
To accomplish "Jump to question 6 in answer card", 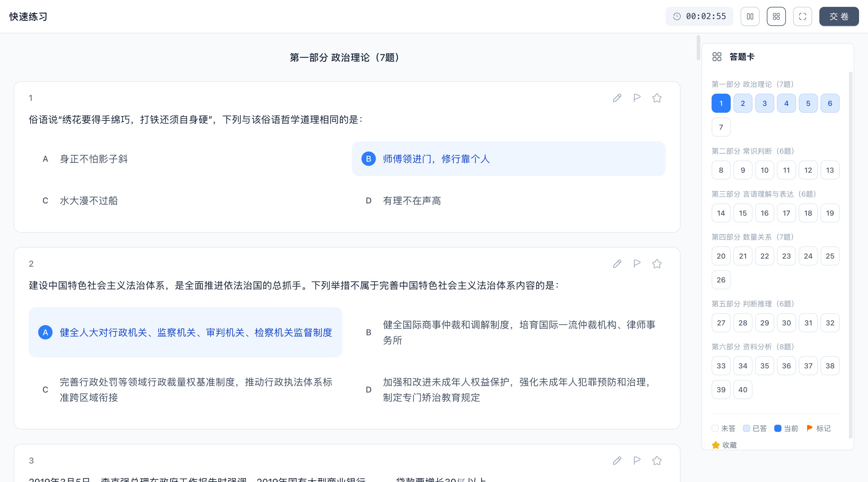I will [x=830, y=103].
